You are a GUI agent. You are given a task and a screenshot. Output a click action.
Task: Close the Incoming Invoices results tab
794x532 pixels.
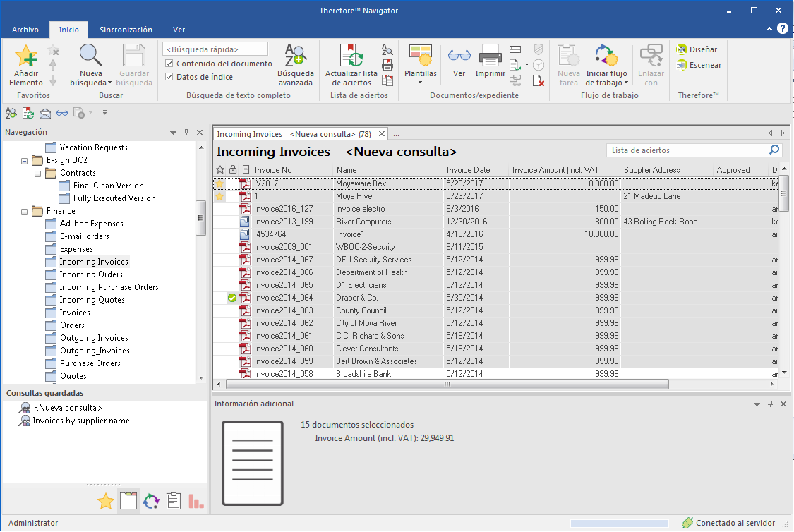[x=382, y=134]
